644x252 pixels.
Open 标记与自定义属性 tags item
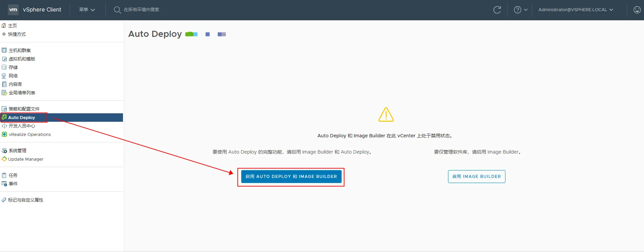(x=25, y=200)
